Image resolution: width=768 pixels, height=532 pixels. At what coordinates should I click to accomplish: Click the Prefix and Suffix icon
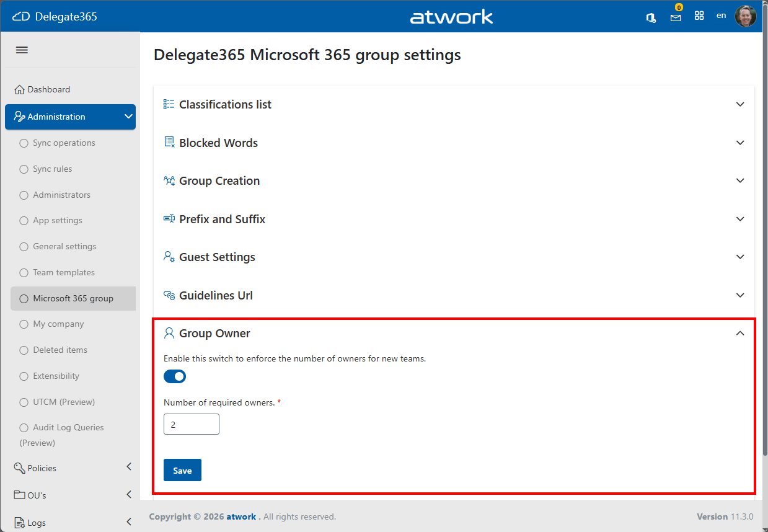coord(169,219)
